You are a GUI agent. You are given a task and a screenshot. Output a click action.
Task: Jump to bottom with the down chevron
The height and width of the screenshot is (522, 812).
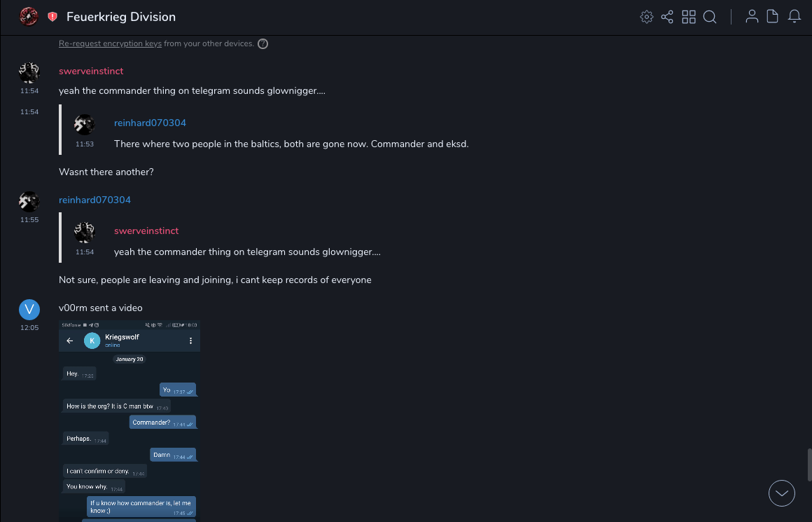[x=782, y=493]
